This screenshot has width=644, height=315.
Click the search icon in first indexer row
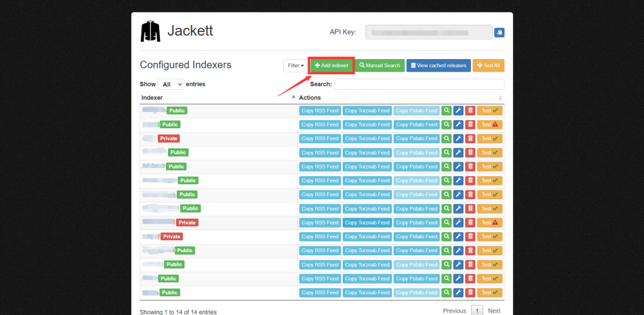[447, 111]
